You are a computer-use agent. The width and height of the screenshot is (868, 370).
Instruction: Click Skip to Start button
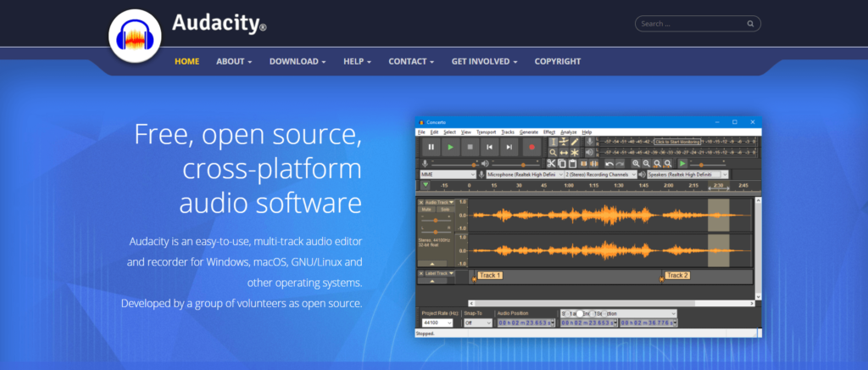point(489,147)
